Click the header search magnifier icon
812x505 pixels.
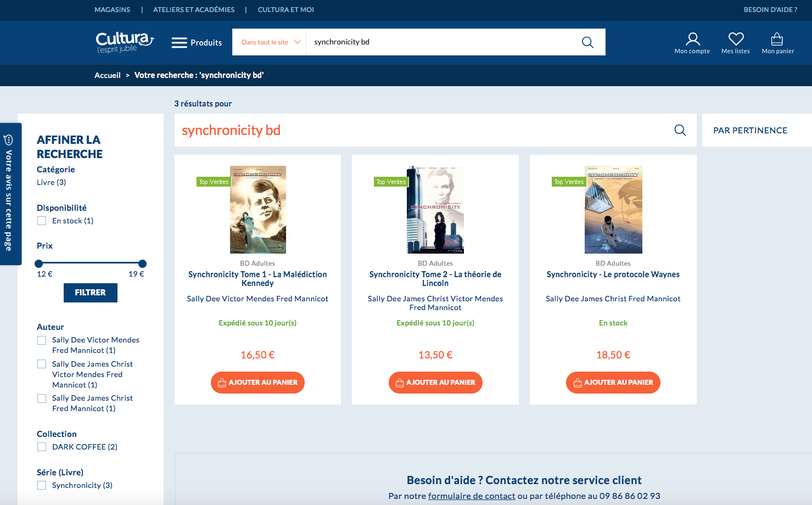(587, 42)
